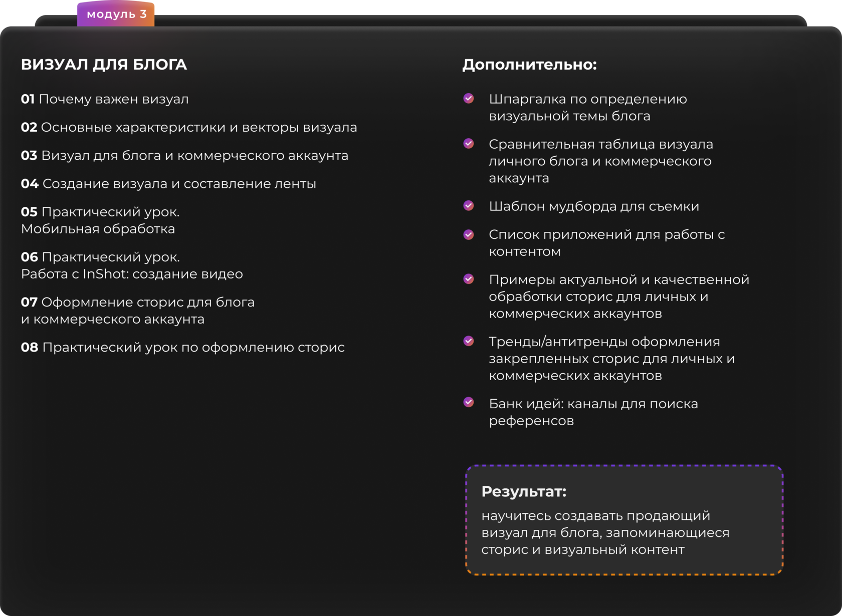
Task: Select lesson 06 Работа с InShot
Action: [x=132, y=265]
